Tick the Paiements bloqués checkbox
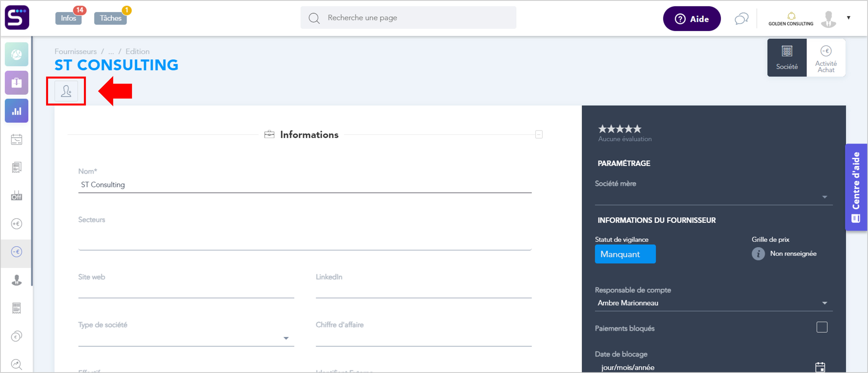The image size is (868, 373). pyautogui.click(x=822, y=327)
